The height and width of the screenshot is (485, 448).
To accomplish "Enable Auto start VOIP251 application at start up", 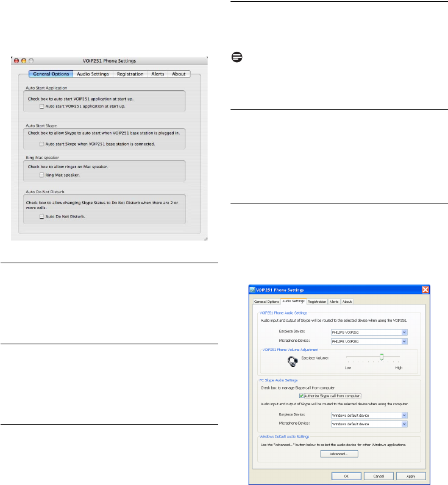I will (42, 107).
